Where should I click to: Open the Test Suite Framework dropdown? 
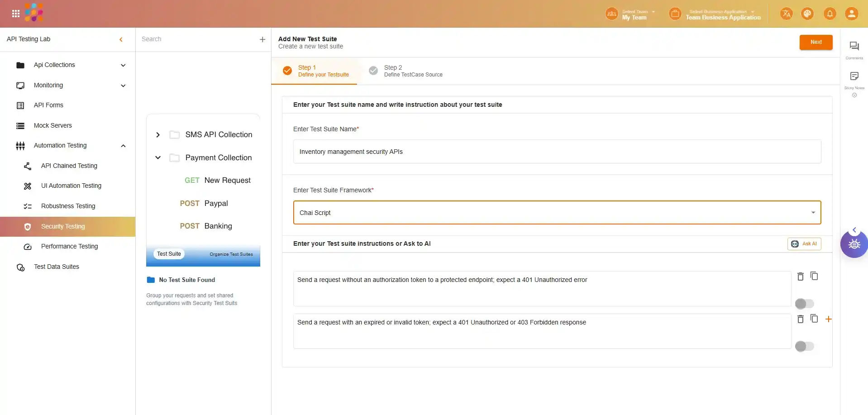[x=557, y=213]
